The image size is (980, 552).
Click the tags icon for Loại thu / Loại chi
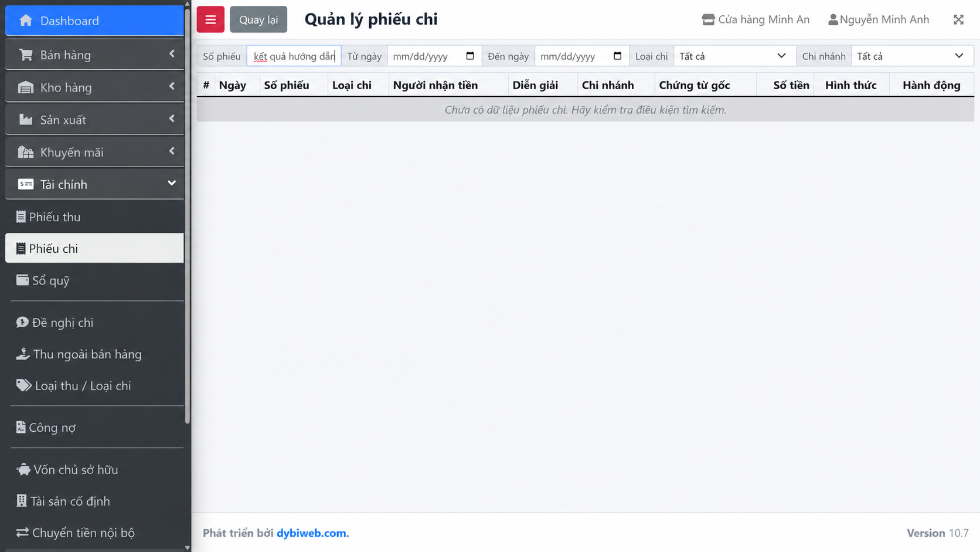pos(23,385)
